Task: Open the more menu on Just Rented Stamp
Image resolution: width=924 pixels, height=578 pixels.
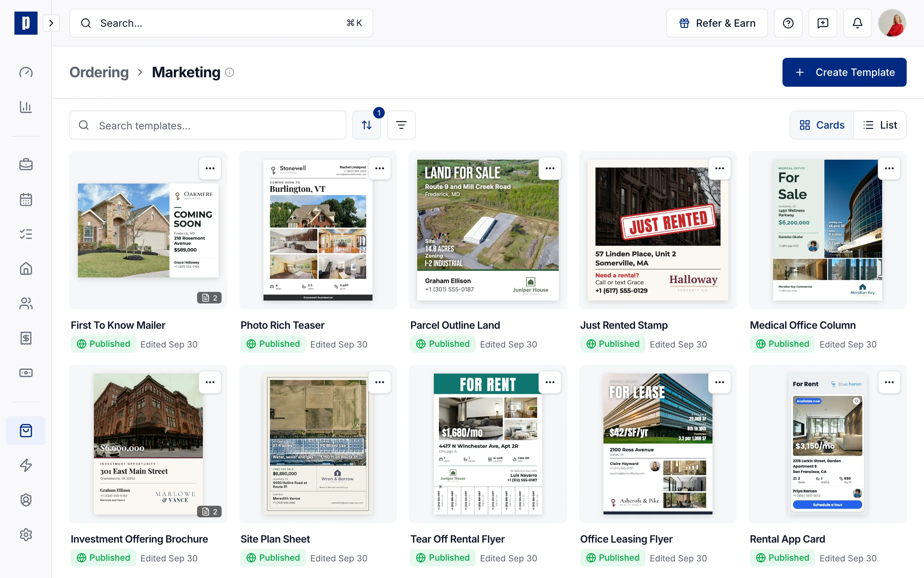Action: click(719, 168)
